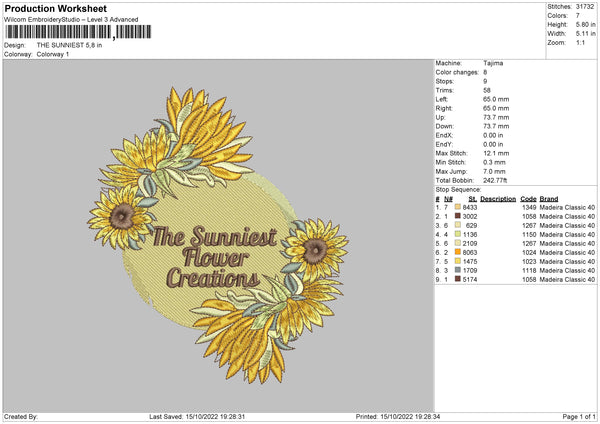The image size is (600, 424).
Task: Click the 'Code' column header
Action: 528,199
